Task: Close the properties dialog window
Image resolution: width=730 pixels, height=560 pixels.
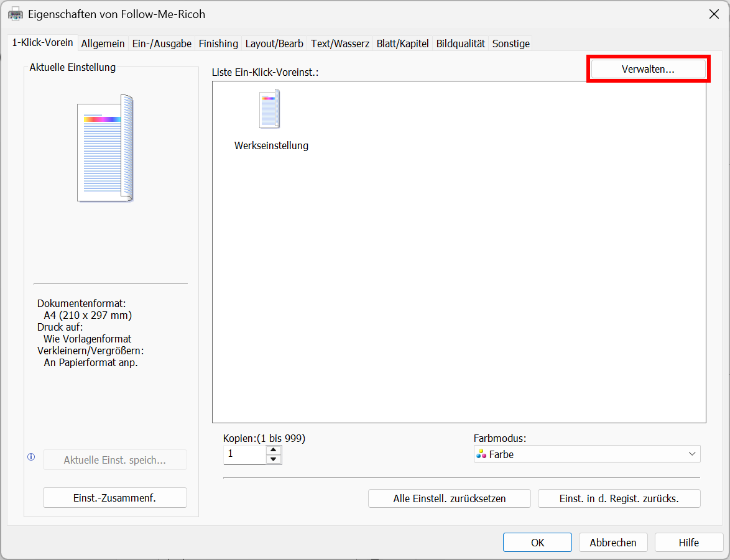Action: (x=714, y=14)
